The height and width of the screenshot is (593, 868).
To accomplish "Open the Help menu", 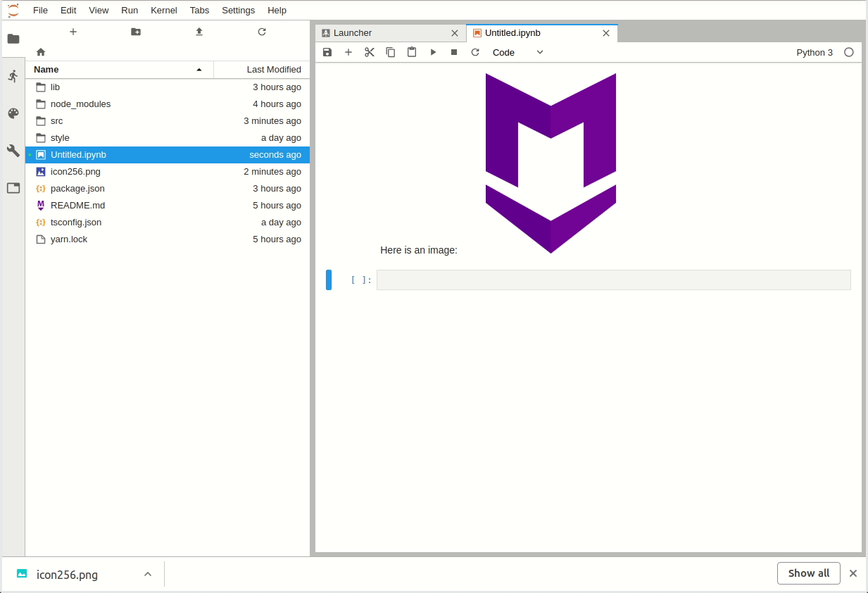I will pyautogui.click(x=277, y=11).
